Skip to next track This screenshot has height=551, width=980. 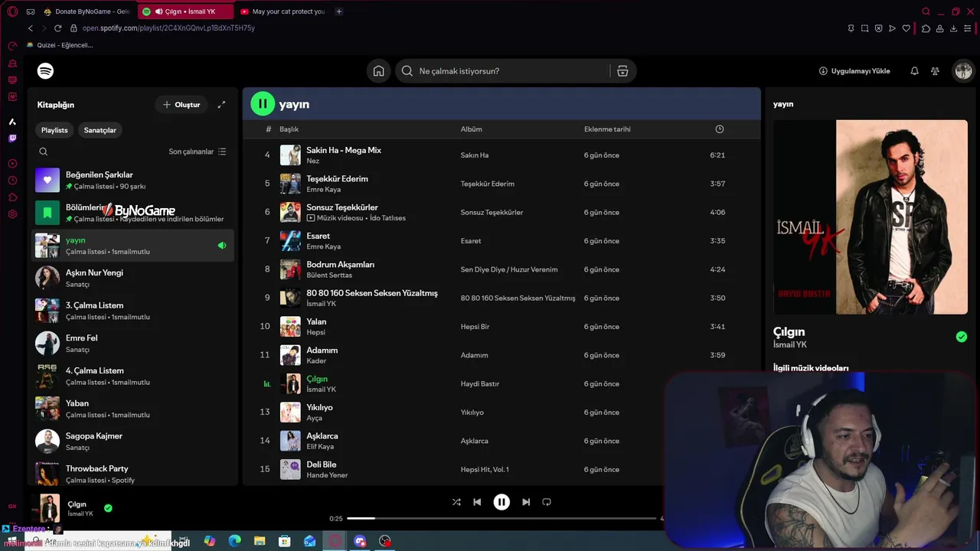tap(526, 502)
